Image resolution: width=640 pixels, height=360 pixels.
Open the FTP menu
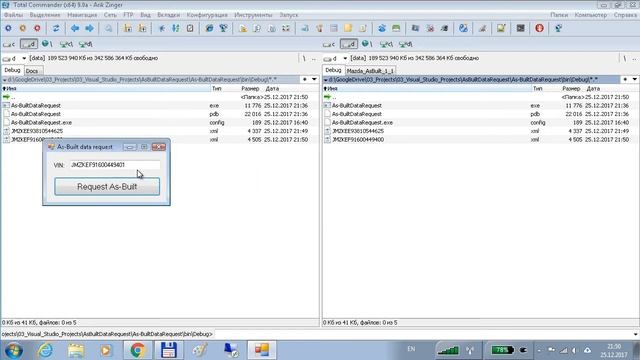click(128, 15)
